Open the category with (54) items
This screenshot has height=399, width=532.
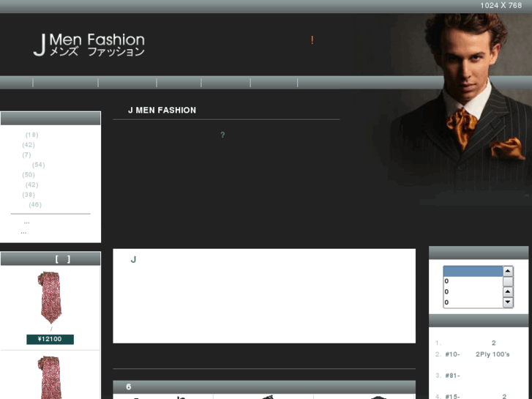(38, 165)
